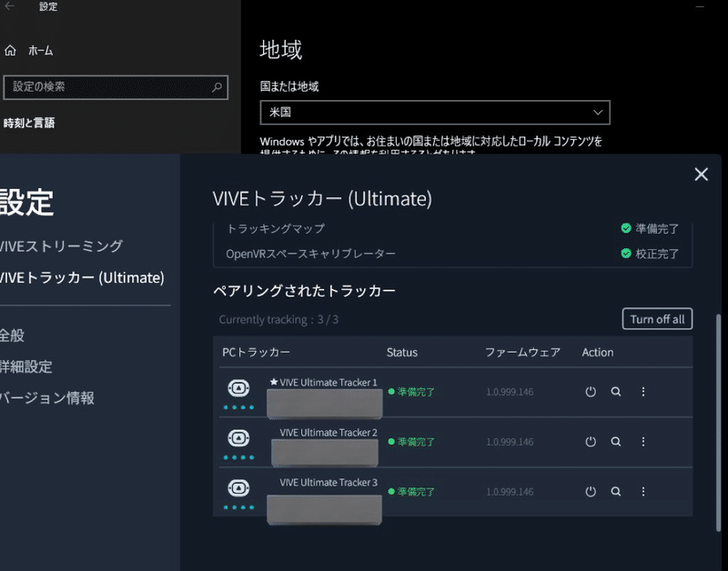
Task: Click ペアリングされたトラッカー heading
Action: pos(304,291)
